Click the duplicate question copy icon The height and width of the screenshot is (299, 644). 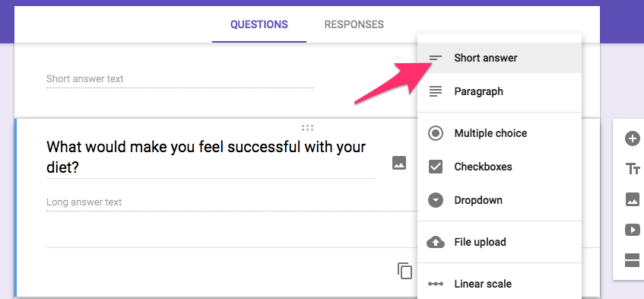coord(404,271)
